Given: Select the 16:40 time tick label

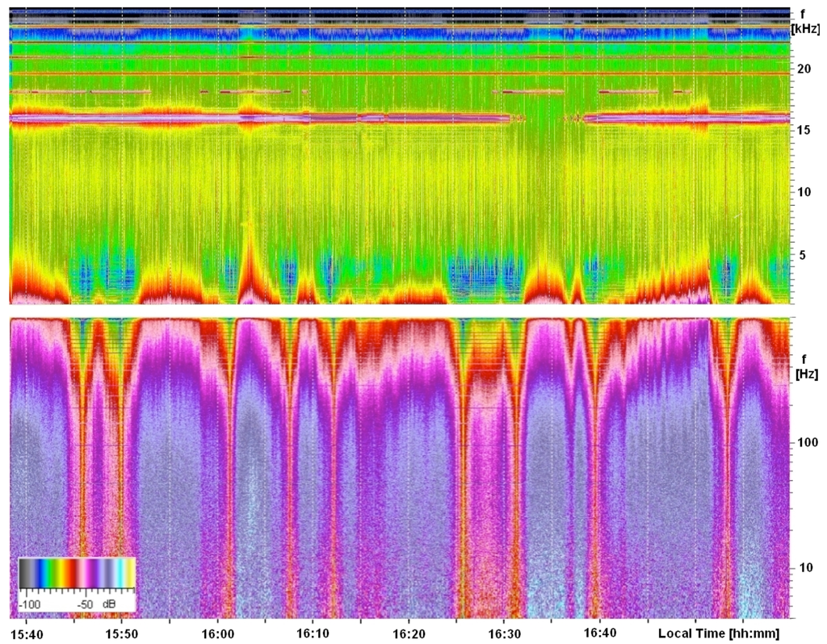Looking at the screenshot, I should coord(599,634).
